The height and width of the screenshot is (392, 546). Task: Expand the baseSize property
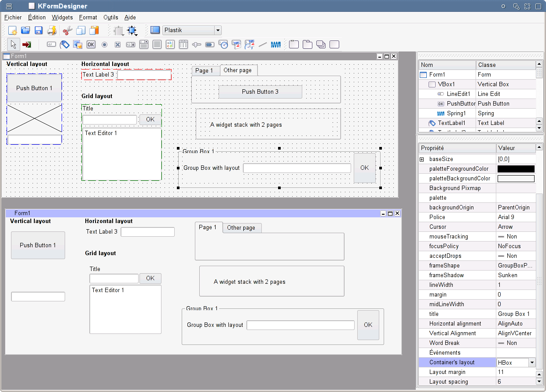pyautogui.click(x=421, y=159)
